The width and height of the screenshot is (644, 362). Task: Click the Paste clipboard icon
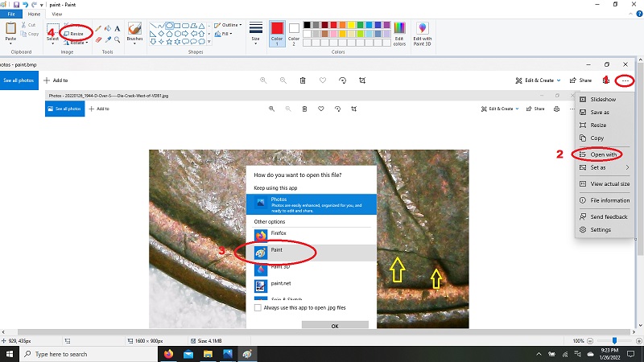(x=10, y=28)
